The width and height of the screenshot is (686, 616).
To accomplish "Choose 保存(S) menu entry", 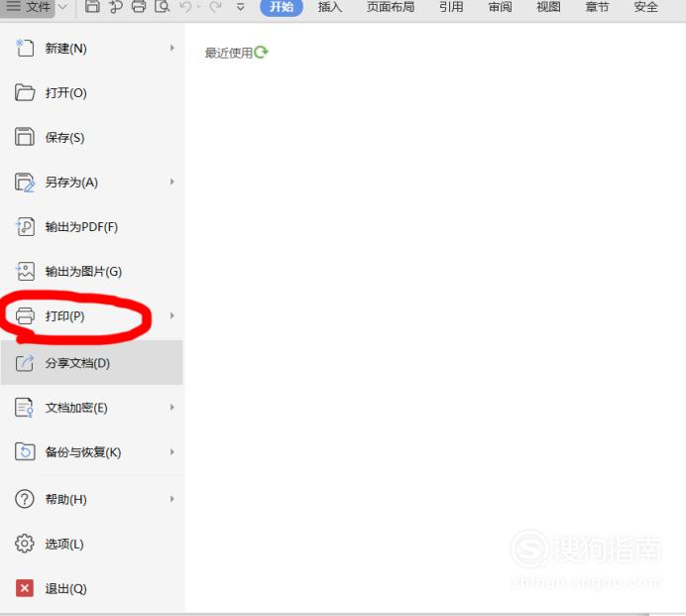I will click(92, 138).
